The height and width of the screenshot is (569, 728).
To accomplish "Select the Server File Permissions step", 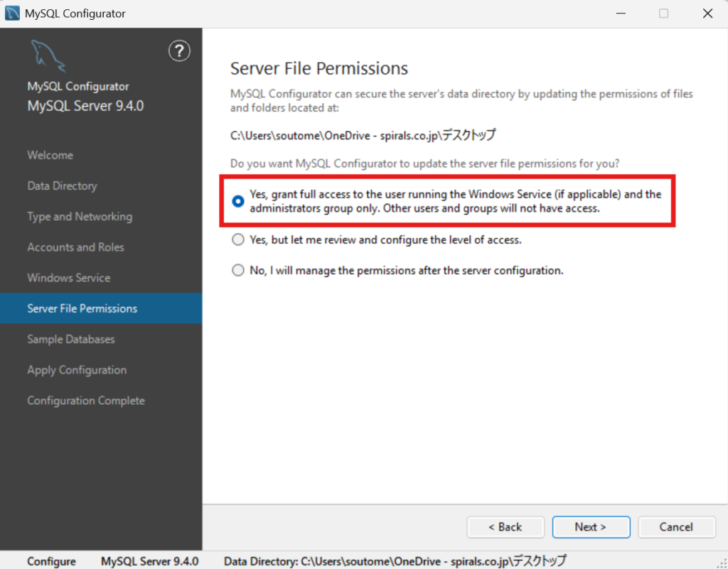I will (x=82, y=308).
